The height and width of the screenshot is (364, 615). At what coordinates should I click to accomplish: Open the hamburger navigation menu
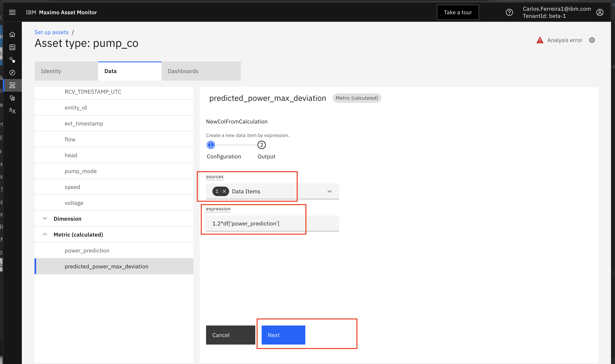tap(12, 12)
